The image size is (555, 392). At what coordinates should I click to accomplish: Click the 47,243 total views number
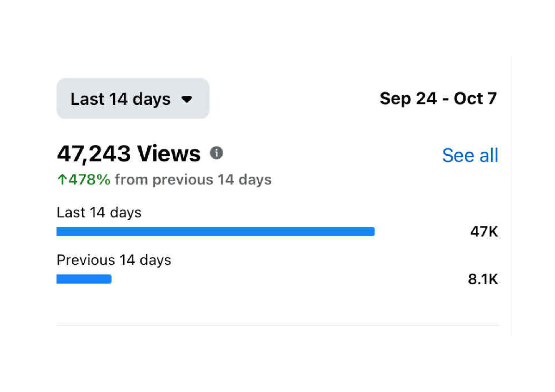coord(94,154)
